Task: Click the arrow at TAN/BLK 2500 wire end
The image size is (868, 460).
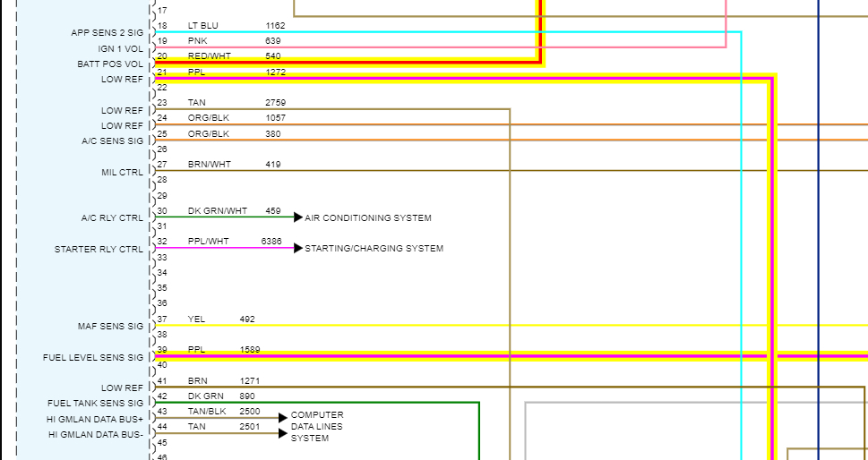Action: 283,418
